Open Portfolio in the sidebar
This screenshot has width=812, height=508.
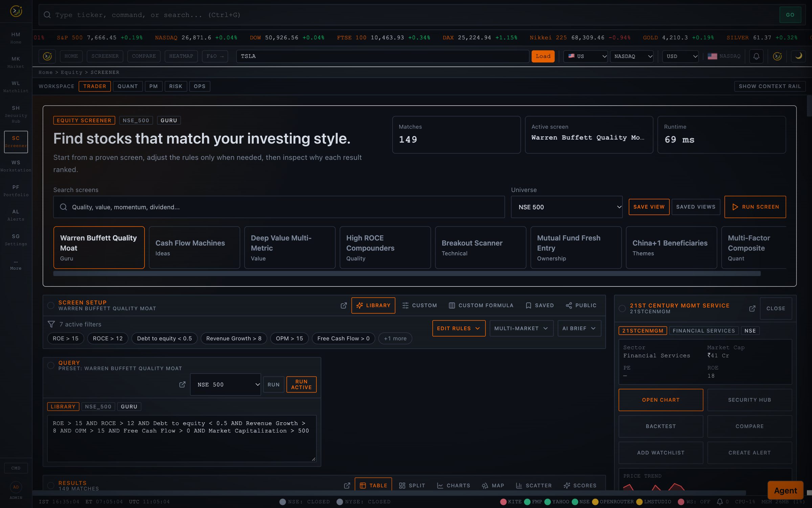(16, 191)
